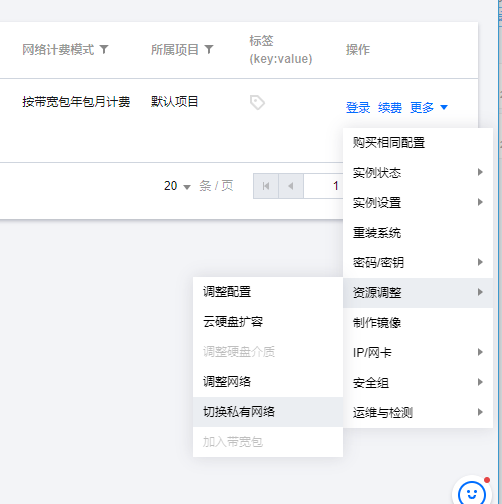Open the smiley support chat icon
Screen dimensions: 502x504
click(471, 493)
